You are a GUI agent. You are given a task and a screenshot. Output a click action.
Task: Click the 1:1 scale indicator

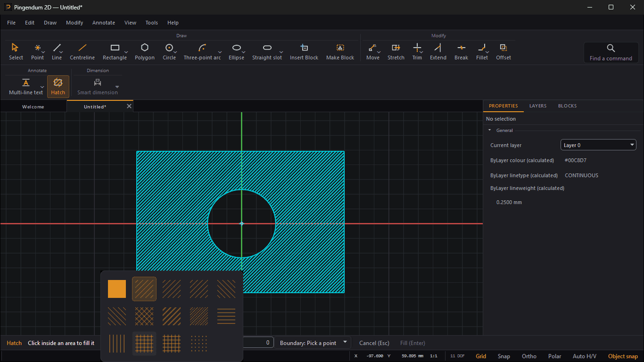pos(434,356)
